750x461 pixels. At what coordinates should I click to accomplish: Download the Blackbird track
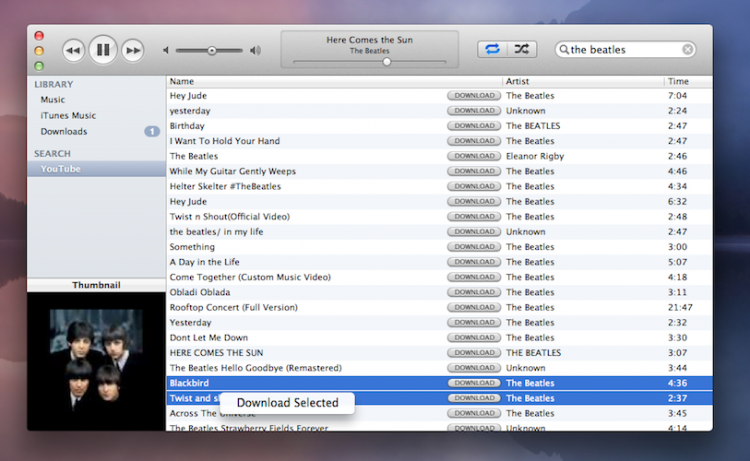[x=474, y=383]
